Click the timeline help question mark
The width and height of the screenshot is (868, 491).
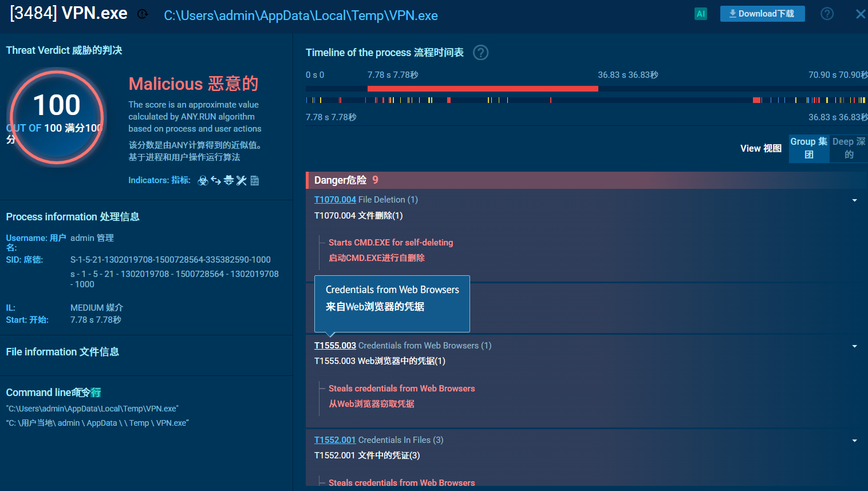[x=481, y=53]
